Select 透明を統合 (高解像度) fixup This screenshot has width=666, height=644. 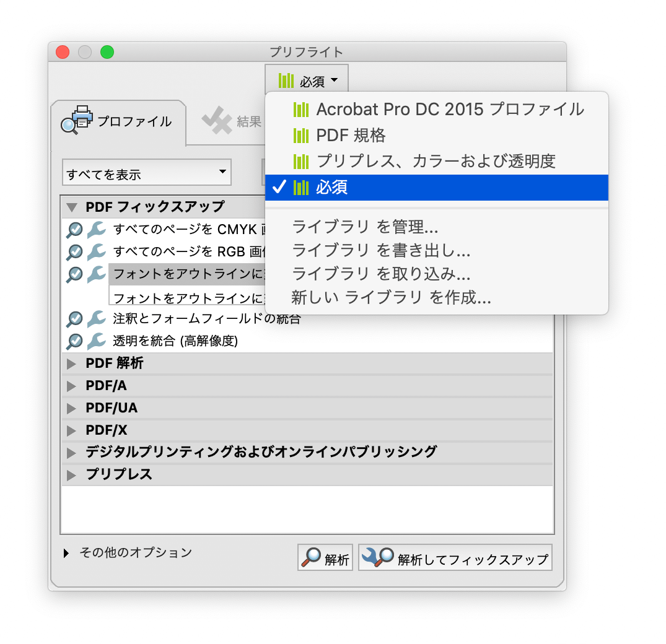coord(175,341)
